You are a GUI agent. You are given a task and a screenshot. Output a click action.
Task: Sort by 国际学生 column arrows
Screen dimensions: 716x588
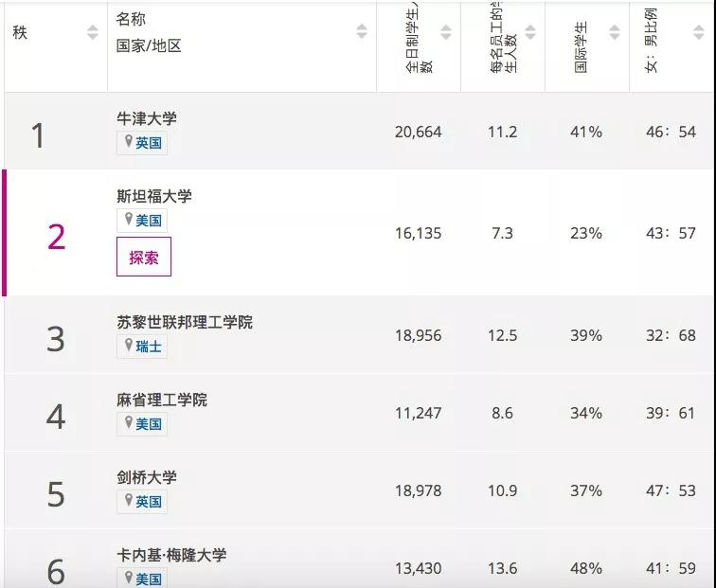coord(614,32)
